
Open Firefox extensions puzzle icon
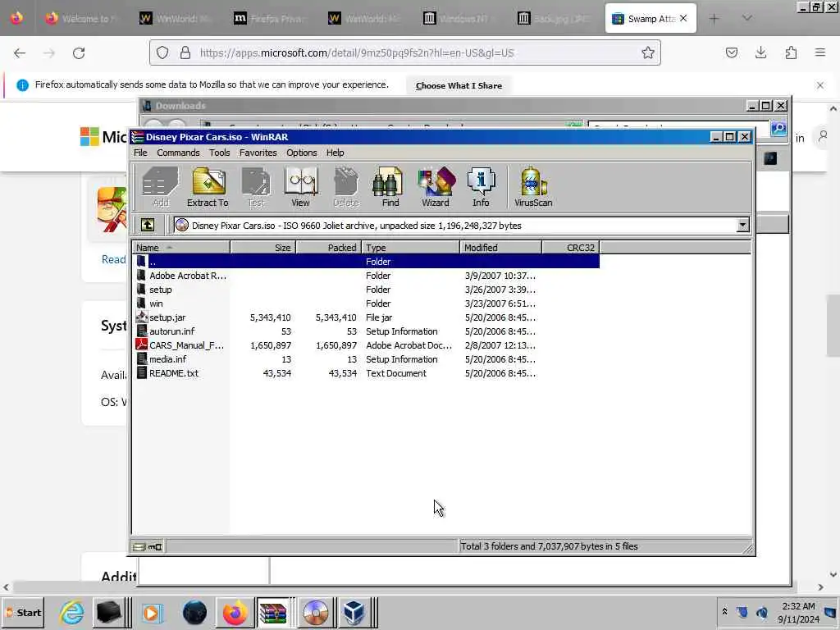[x=791, y=52]
